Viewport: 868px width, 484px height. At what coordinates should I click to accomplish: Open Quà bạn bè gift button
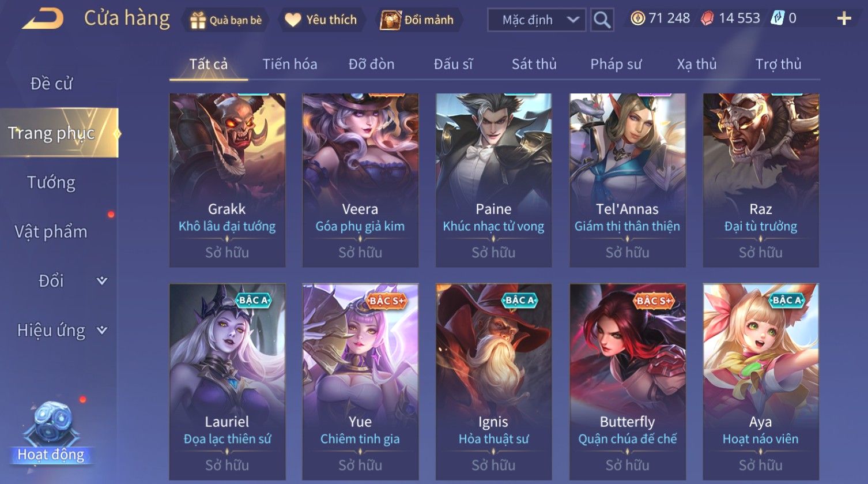(225, 20)
